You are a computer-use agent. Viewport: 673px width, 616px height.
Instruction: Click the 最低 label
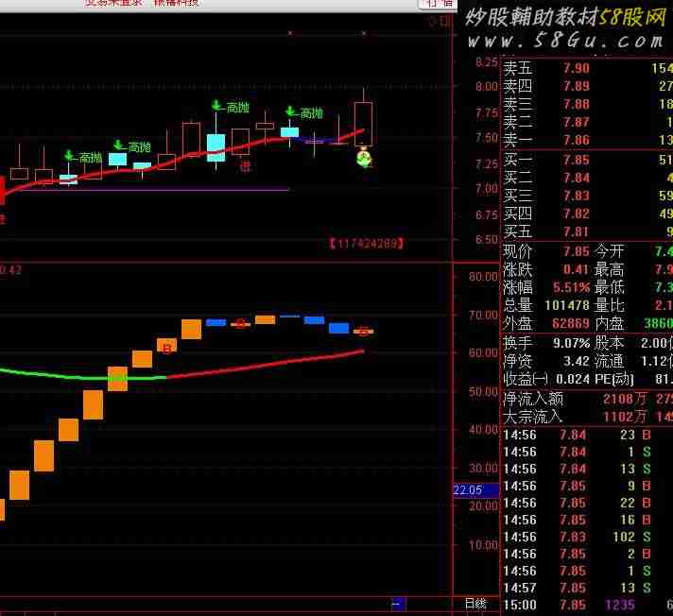click(609, 287)
